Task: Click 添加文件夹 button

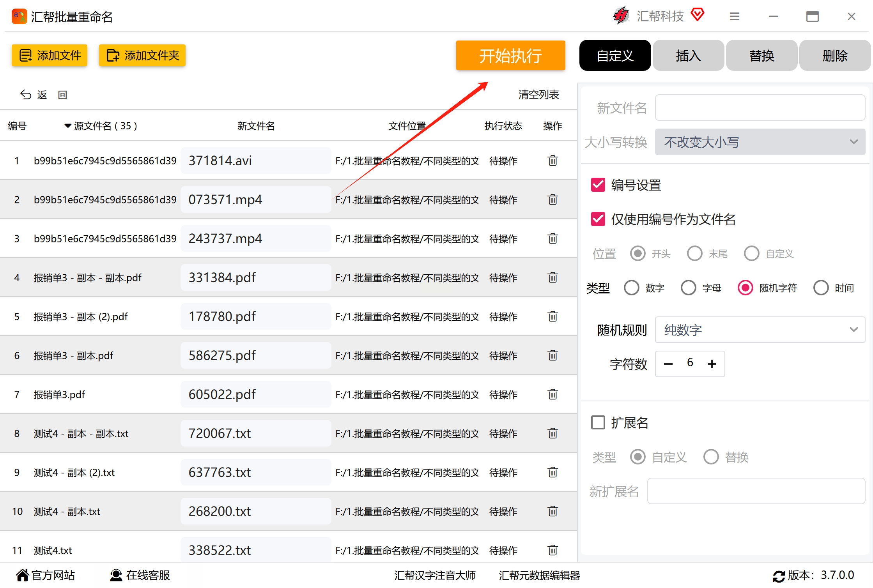Action: [142, 55]
